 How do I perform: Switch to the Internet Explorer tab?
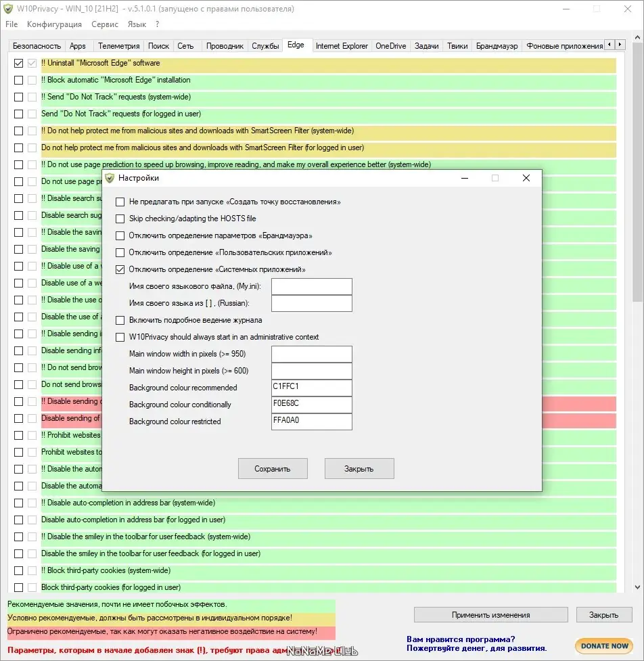[x=342, y=46]
